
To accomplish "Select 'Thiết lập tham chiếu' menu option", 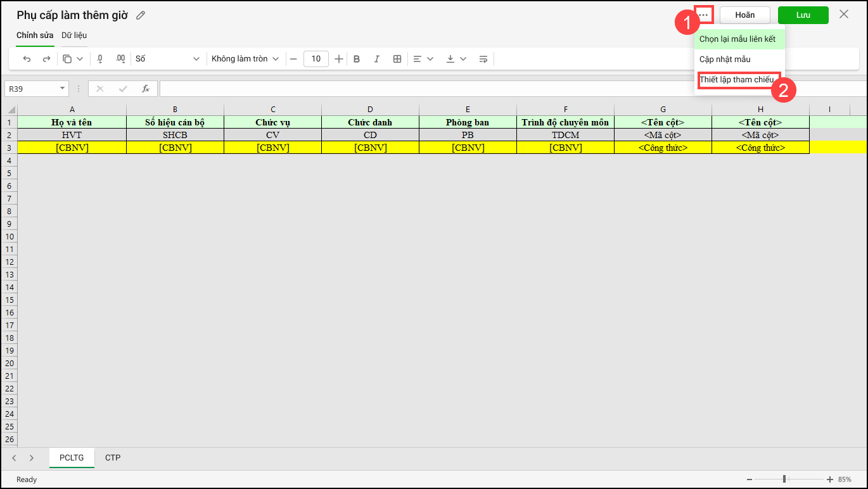I will click(x=736, y=80).
